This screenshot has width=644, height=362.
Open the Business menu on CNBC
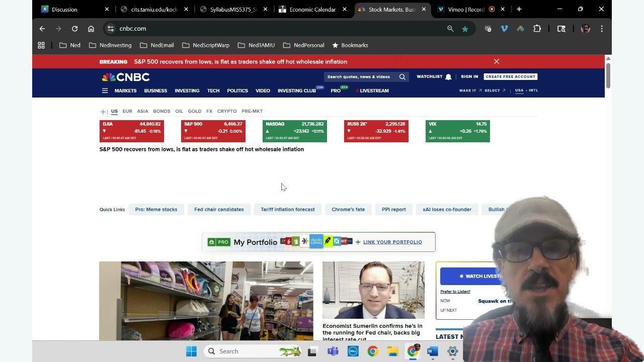tap(155, 91)
